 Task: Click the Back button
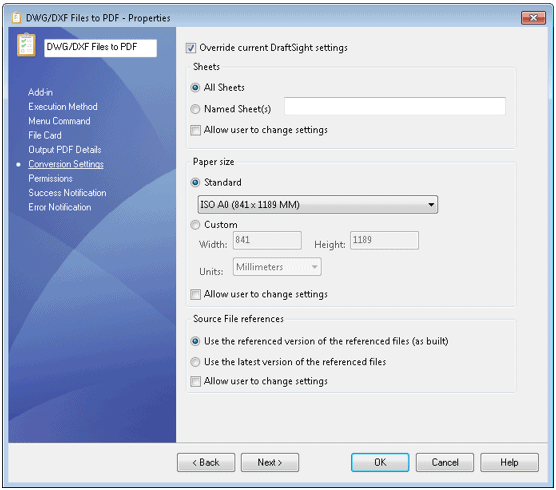(x=206, y=462)
